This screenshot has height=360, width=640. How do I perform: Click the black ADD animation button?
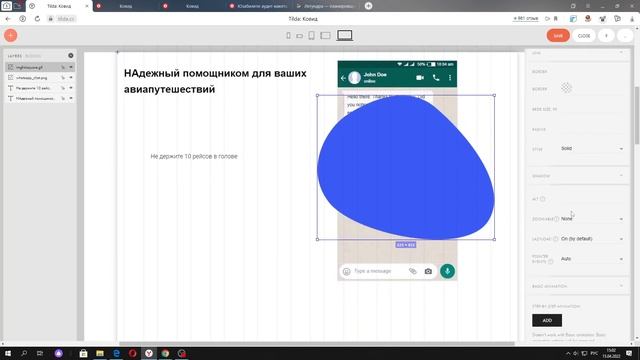point(547,320)
